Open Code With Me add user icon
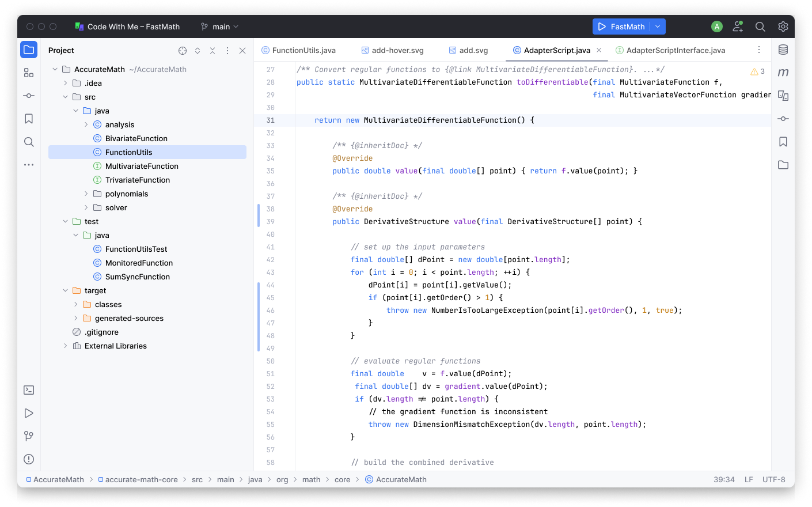Image resolution: width=812 pixels, height=507 pixels. [x=738, y=27]
